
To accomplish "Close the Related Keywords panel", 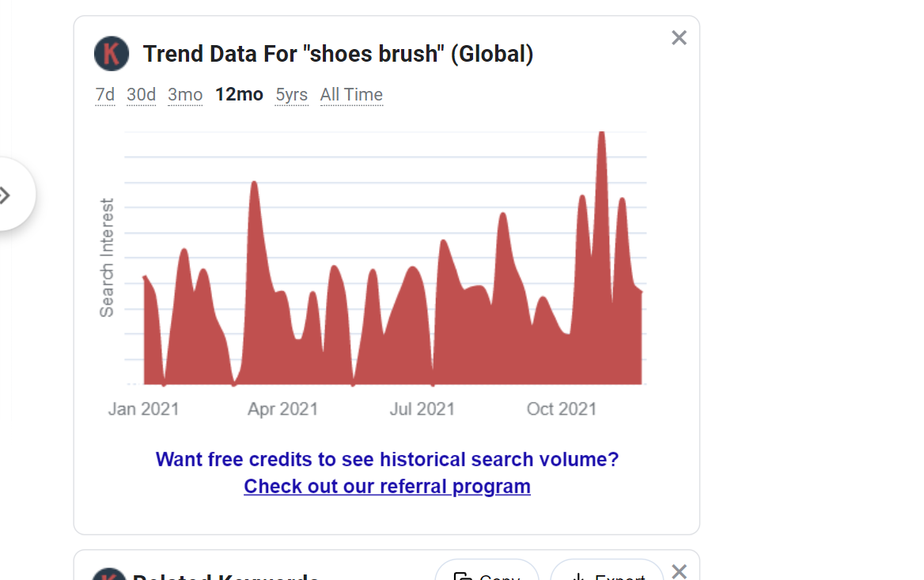I will 679,571.
